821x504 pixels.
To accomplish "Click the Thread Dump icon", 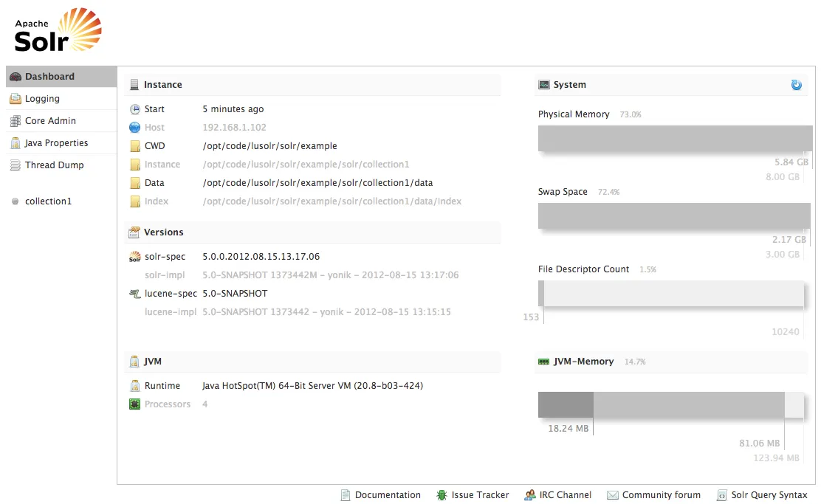I will click(x=16, y=165).
